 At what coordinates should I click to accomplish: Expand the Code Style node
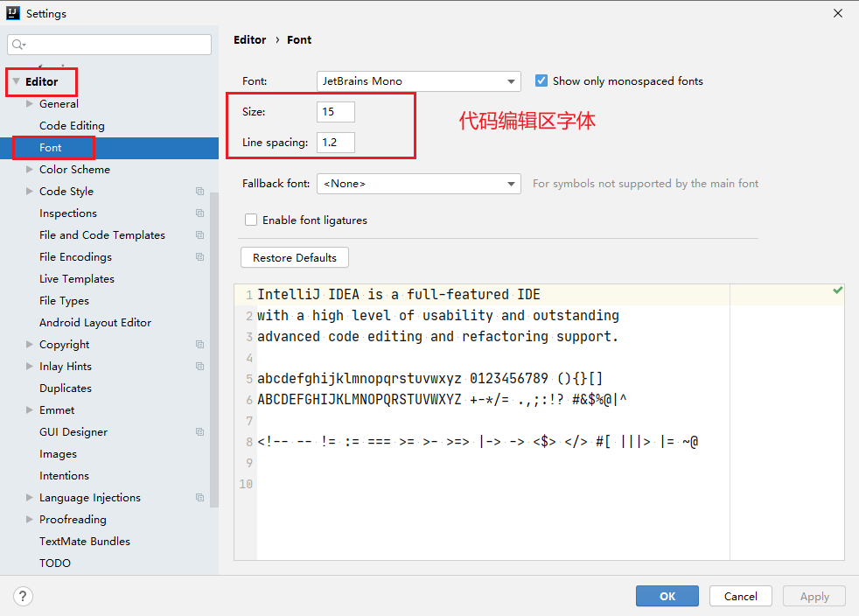coord(30,192)
